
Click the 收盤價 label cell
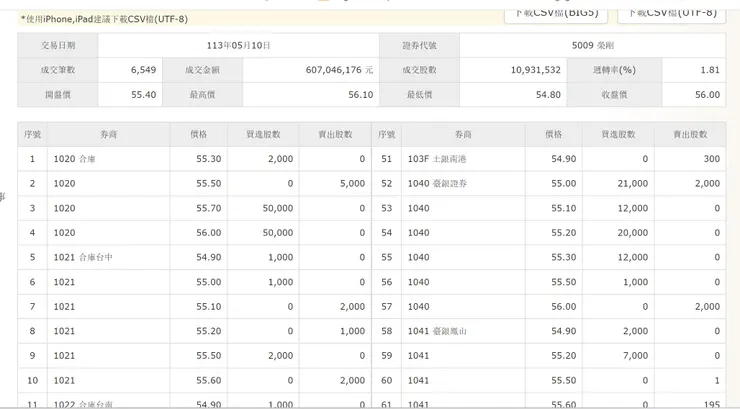(614, 94)
